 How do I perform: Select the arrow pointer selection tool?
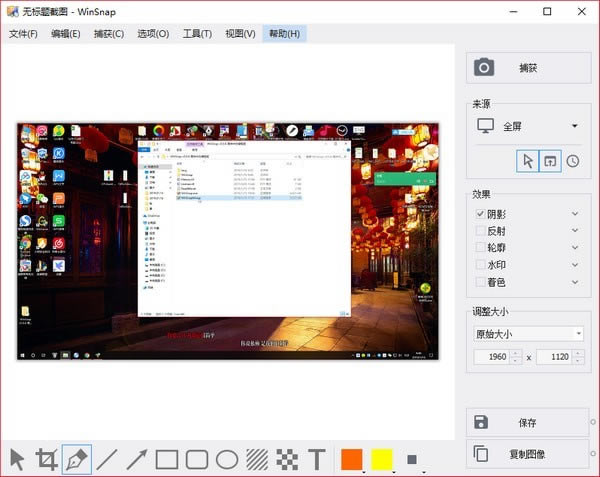[17, 459]
